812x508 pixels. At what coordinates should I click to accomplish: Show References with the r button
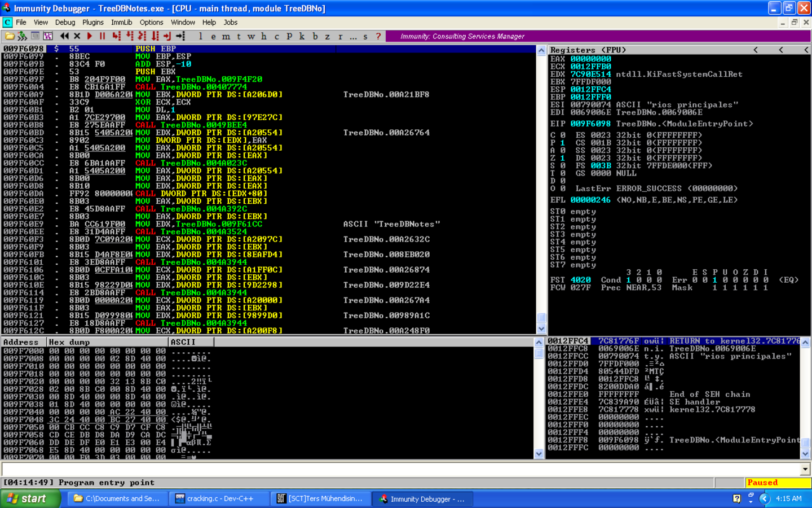(340, 36)
